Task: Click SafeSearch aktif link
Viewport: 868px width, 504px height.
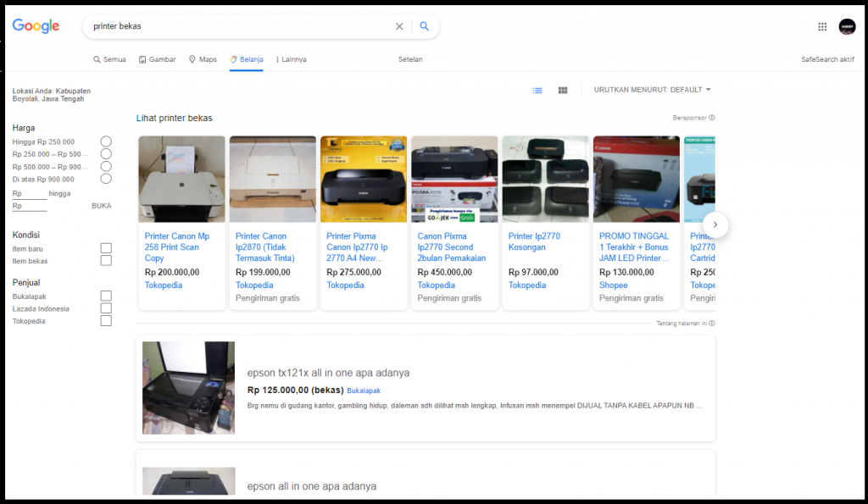Action: [827, 59]
